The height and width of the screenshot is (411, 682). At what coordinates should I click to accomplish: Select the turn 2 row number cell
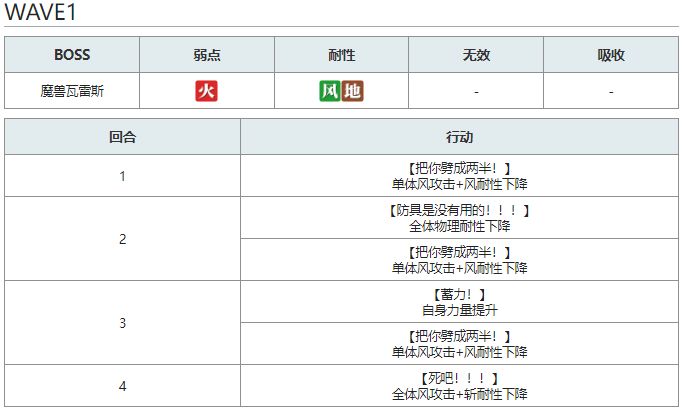coord(122,239)
